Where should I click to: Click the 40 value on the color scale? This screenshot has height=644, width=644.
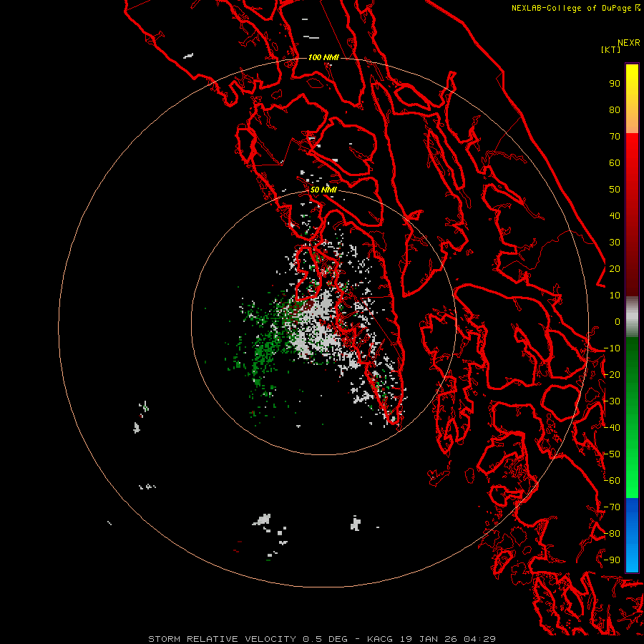(615, 215)
